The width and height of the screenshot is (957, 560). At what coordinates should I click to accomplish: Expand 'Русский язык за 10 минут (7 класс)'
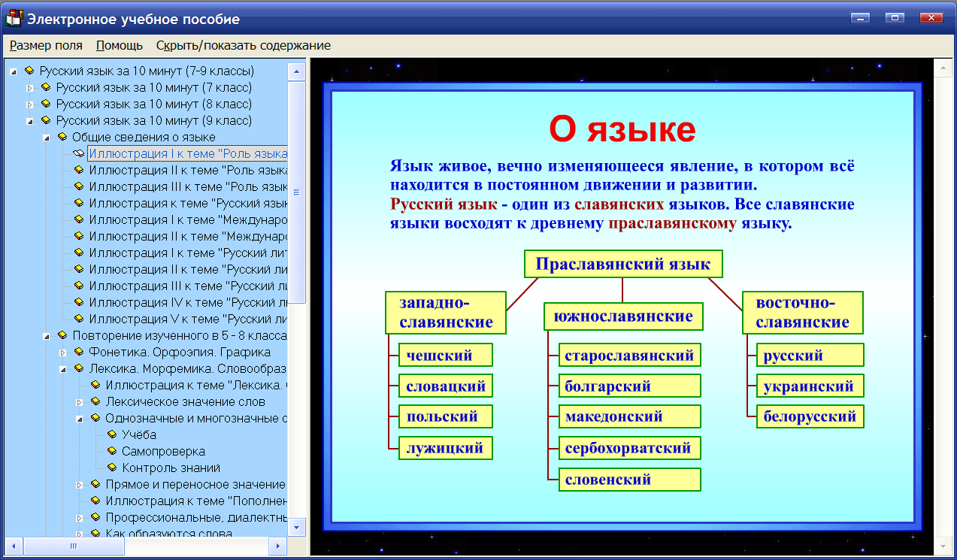pos(30,87)
